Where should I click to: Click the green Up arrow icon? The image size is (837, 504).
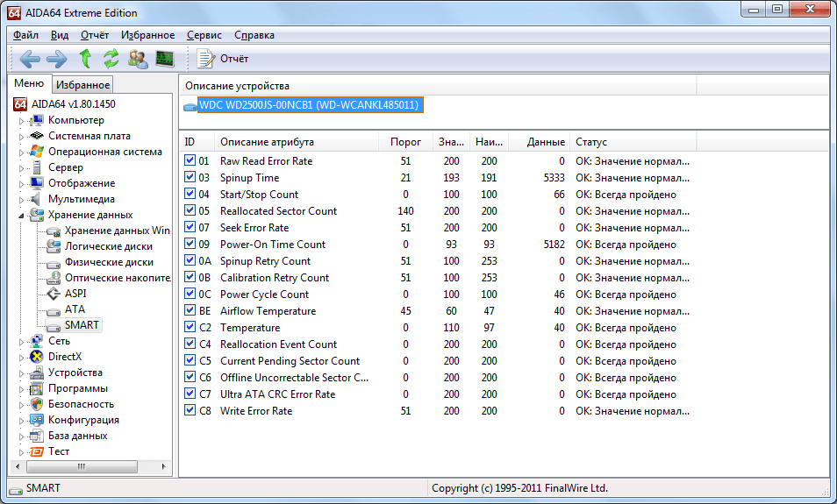click(85, 59)
